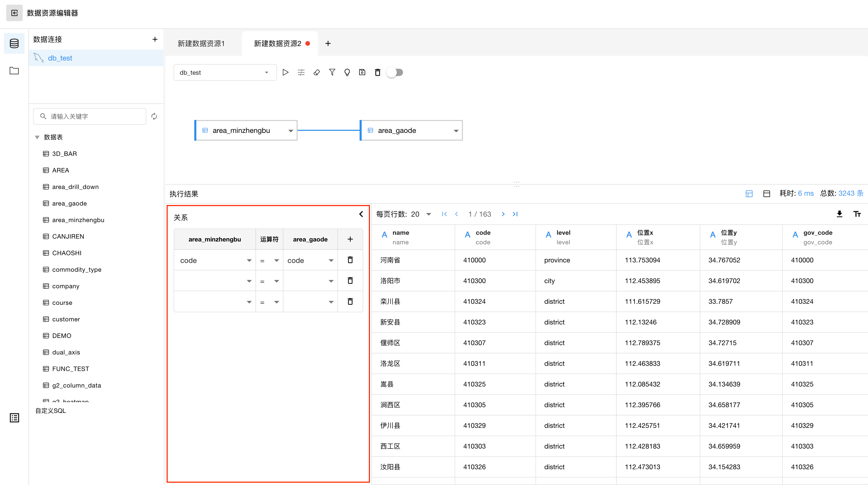Click the keyword search field
Image resolution: width=868 pixels, height=485 pixels.
tap(90, 116)
